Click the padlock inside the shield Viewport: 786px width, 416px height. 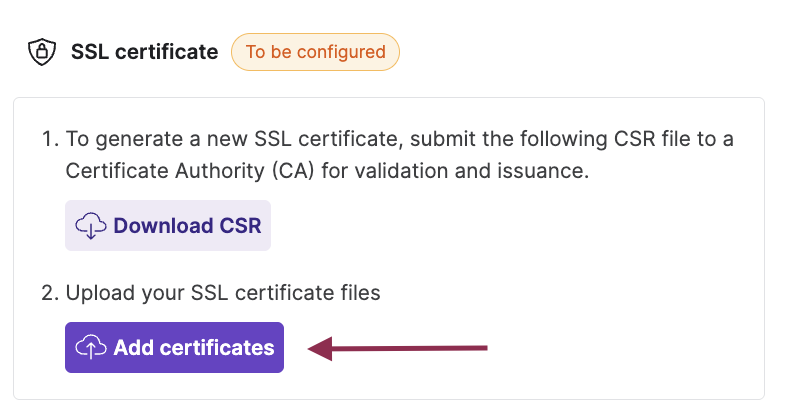[42, 51]
